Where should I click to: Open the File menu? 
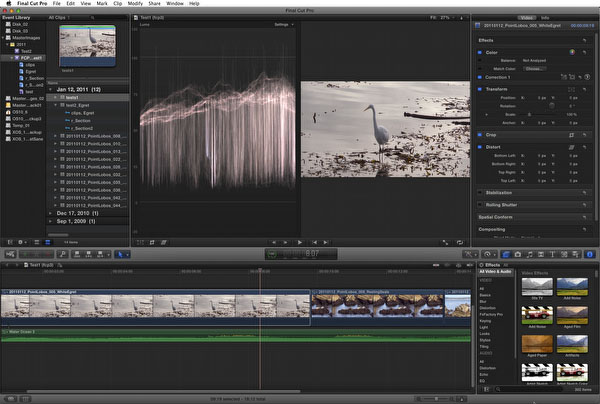[x=57, y=3]
